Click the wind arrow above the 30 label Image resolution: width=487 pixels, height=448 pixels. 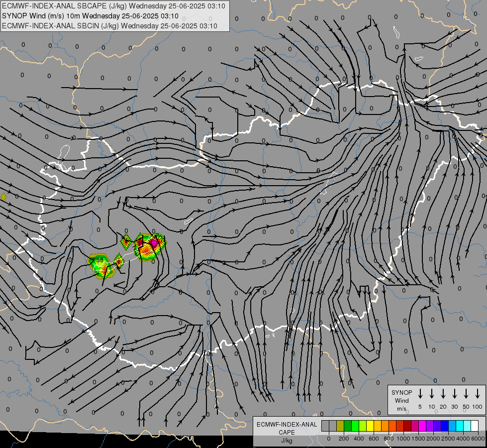coord(454,394)
